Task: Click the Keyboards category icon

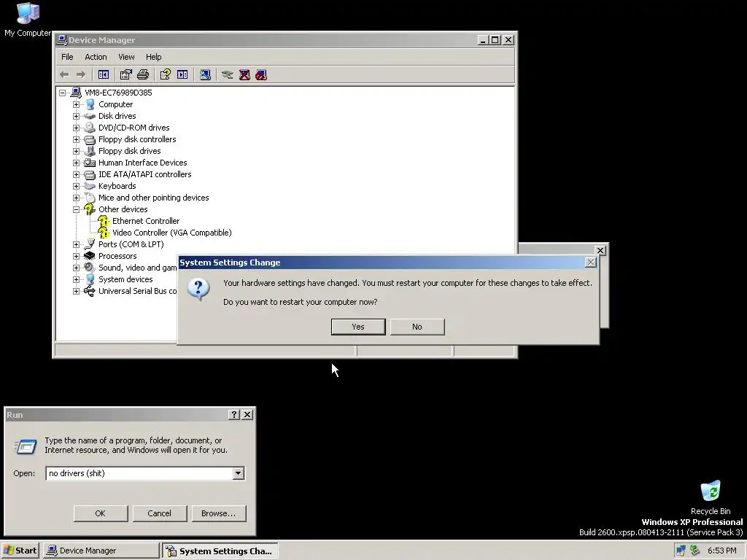Action: [x=90, y=186]
